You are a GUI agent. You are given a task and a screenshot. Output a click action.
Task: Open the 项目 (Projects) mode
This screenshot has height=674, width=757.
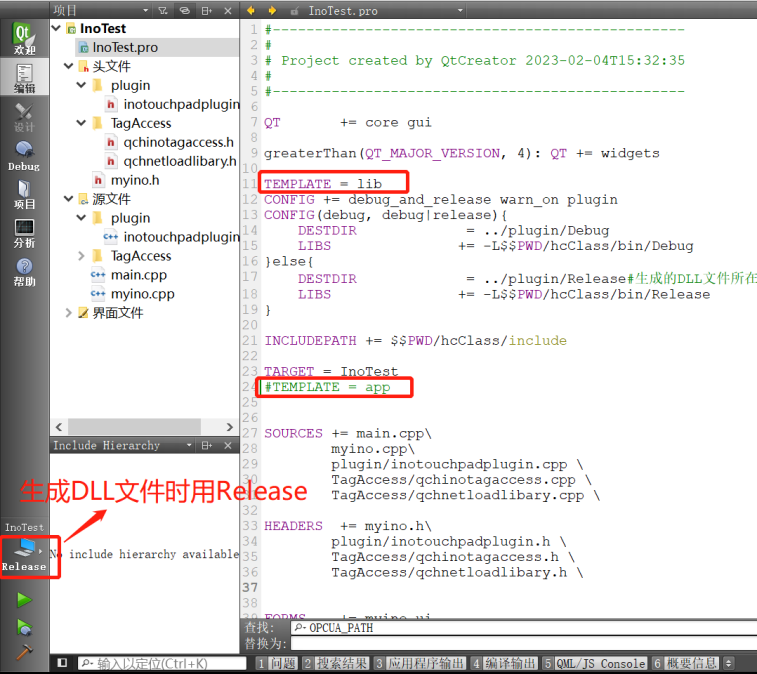tap(24, 193)
